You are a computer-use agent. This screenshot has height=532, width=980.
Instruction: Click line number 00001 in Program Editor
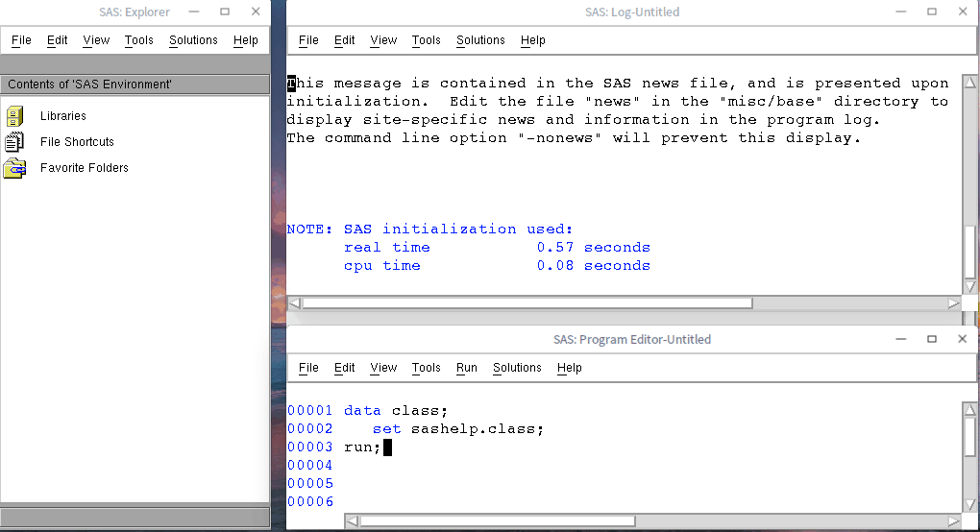(x=310, y=410)
